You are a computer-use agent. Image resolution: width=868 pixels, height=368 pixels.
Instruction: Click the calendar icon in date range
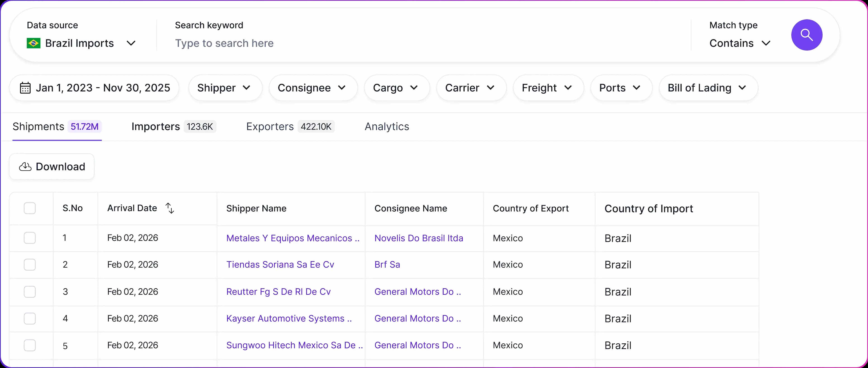[25, 88]
